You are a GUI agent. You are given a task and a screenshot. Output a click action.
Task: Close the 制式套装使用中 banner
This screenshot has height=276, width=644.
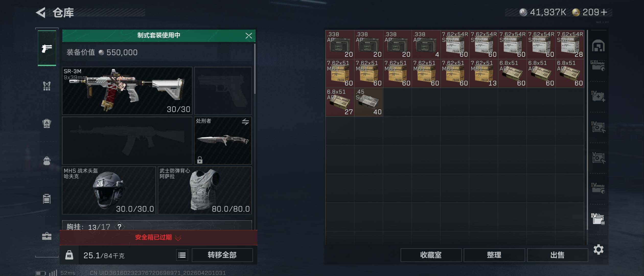249,36
